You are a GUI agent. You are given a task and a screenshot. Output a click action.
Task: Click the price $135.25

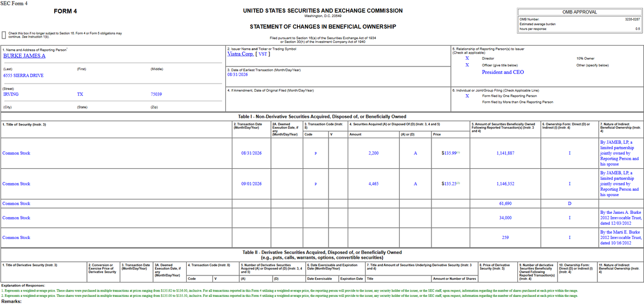(x=450, y=184)
